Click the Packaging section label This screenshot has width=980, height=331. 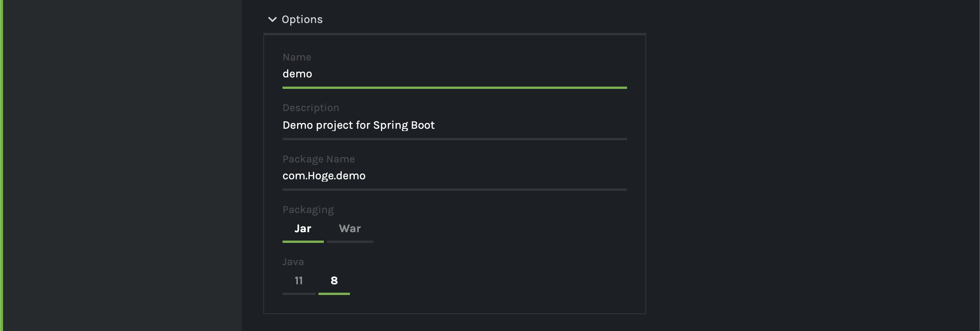(308, 210)
